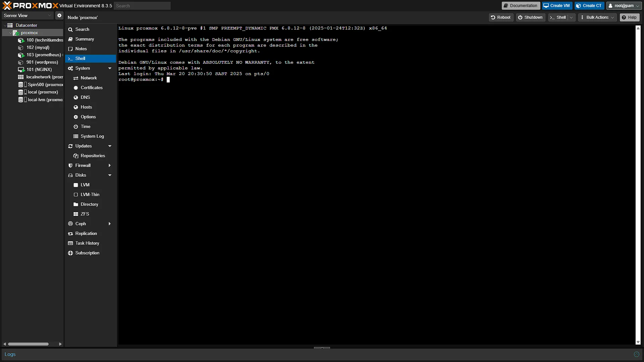644x362 pixels.
Task: Expand the Firewall submenu arrow
Action: 110,166
